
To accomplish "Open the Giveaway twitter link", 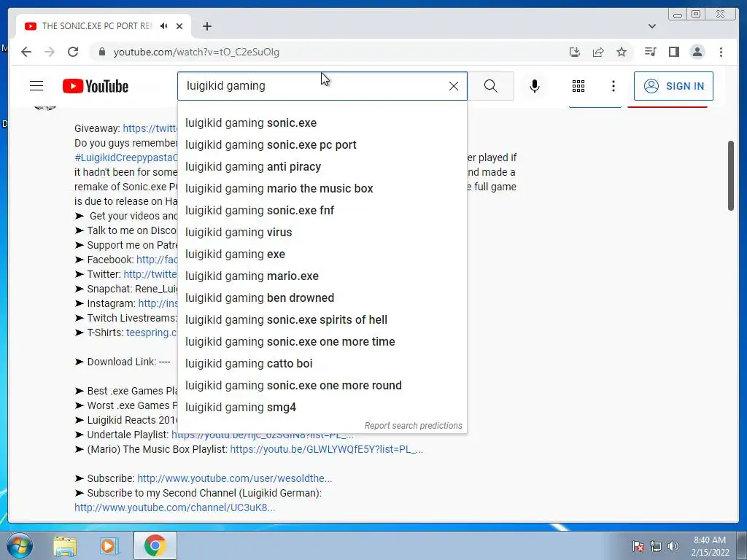I will [150, 128].
